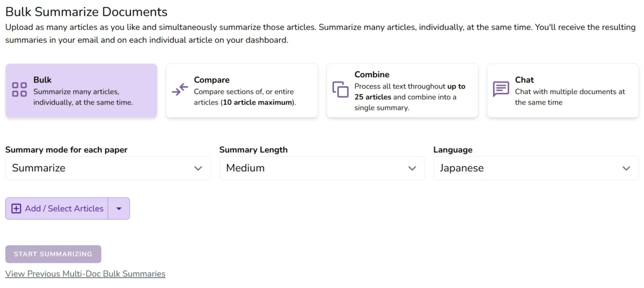Click the chevron in the Summary Length field
The width and height of the screenshot is (644, 288).
pyautogui.click(x=412, y=168)
